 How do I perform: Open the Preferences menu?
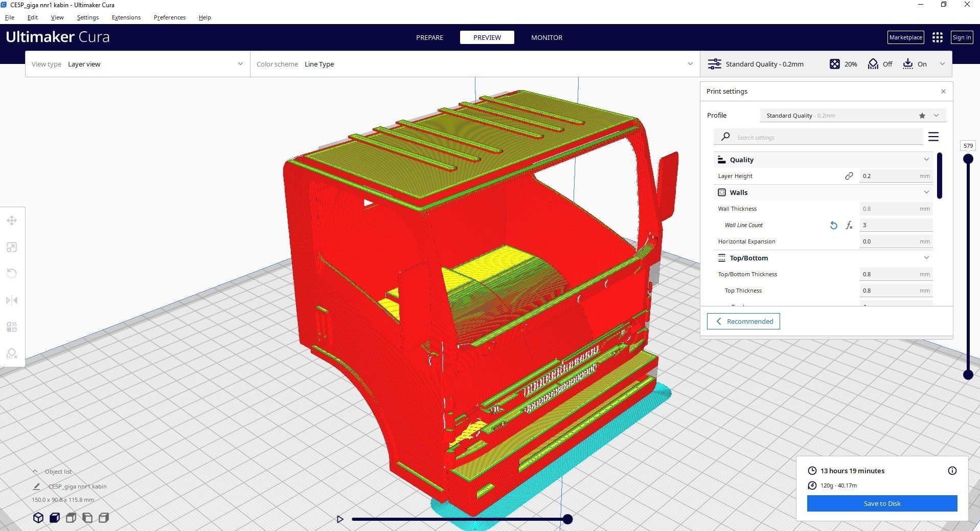[x=170, y=17]
